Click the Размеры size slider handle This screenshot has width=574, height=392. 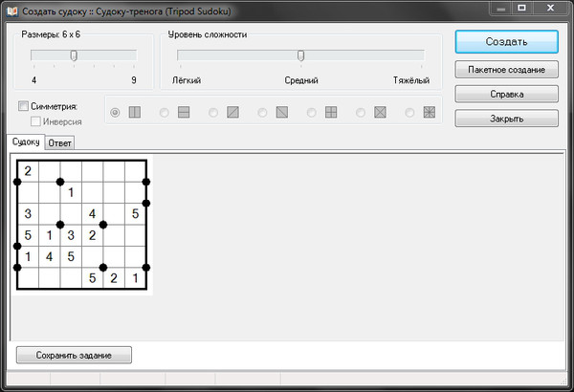(x=74, y=55)
